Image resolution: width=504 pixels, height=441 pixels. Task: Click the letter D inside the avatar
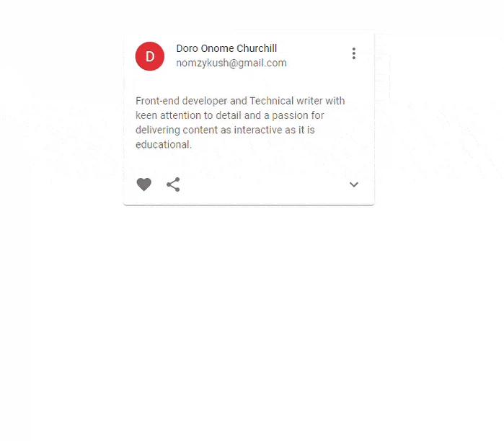tap(150, 56)
